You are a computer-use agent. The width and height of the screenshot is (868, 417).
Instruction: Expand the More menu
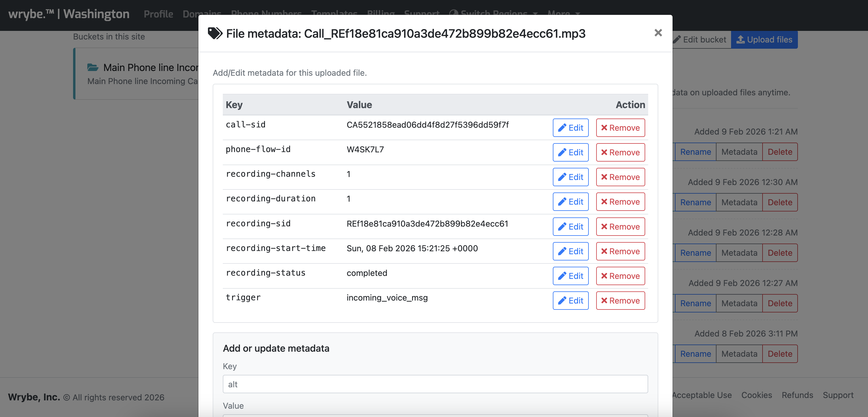point(563,14)
